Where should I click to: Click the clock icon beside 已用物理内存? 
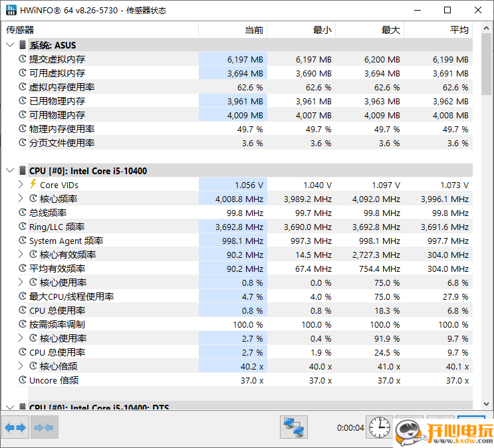click(23, 100)
